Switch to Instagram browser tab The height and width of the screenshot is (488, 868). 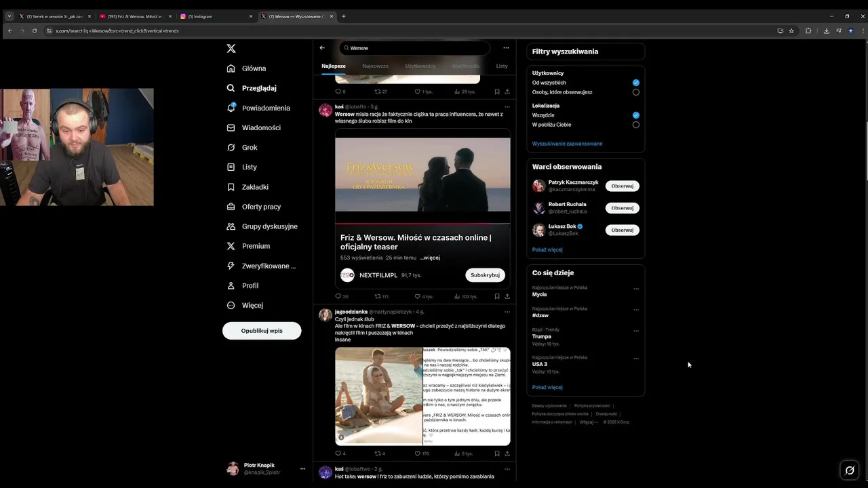[x=216, y=16]
